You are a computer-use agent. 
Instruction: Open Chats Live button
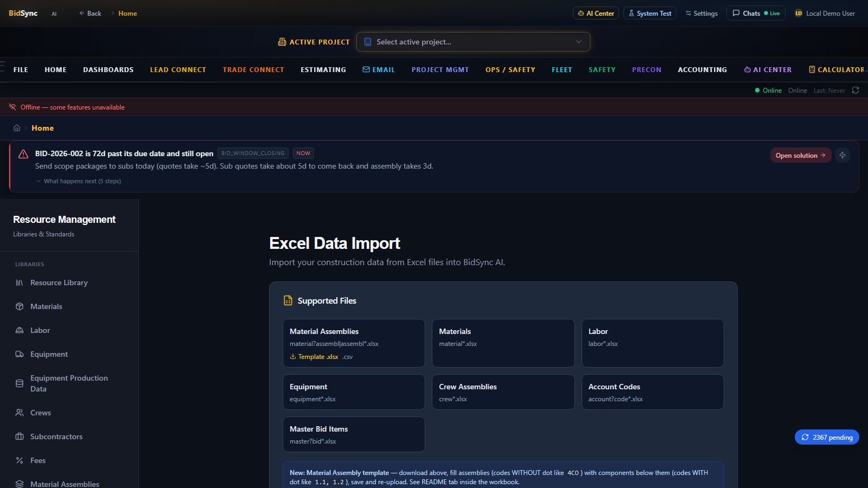pos(756,13)
